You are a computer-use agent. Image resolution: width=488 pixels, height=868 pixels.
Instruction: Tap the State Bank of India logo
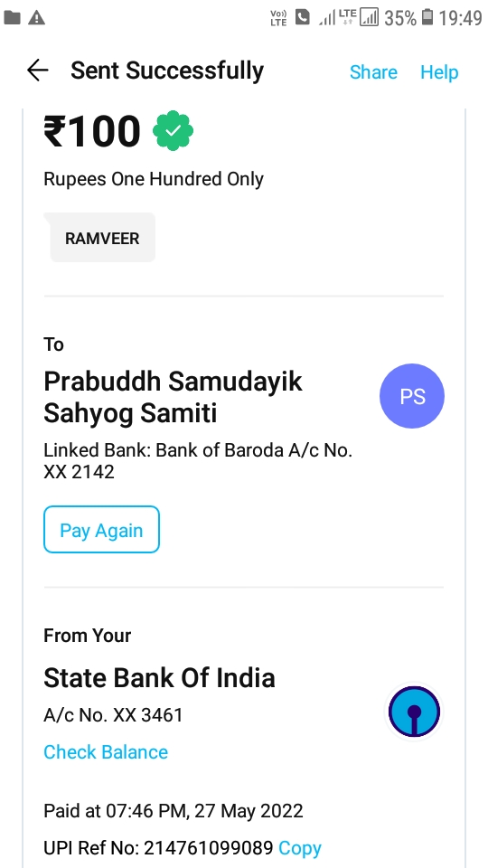tap(415, 712)
